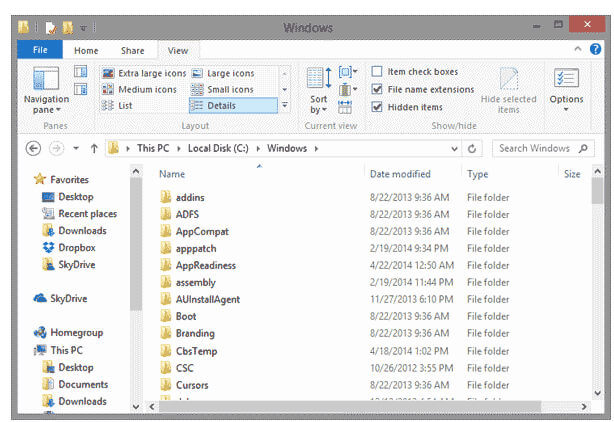Click This PC in address bar
This screenshot has height=422, width=614.
point(153,148)
